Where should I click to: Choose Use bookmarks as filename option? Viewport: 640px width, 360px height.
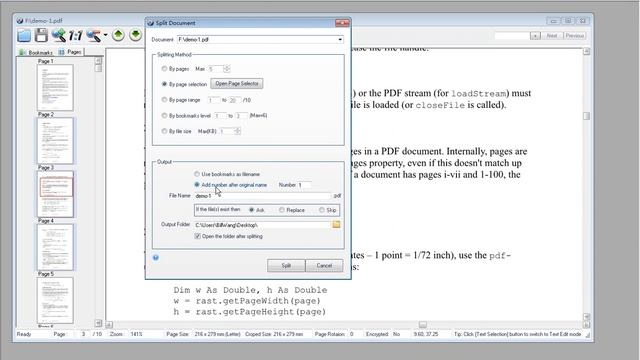click(197, 174)
